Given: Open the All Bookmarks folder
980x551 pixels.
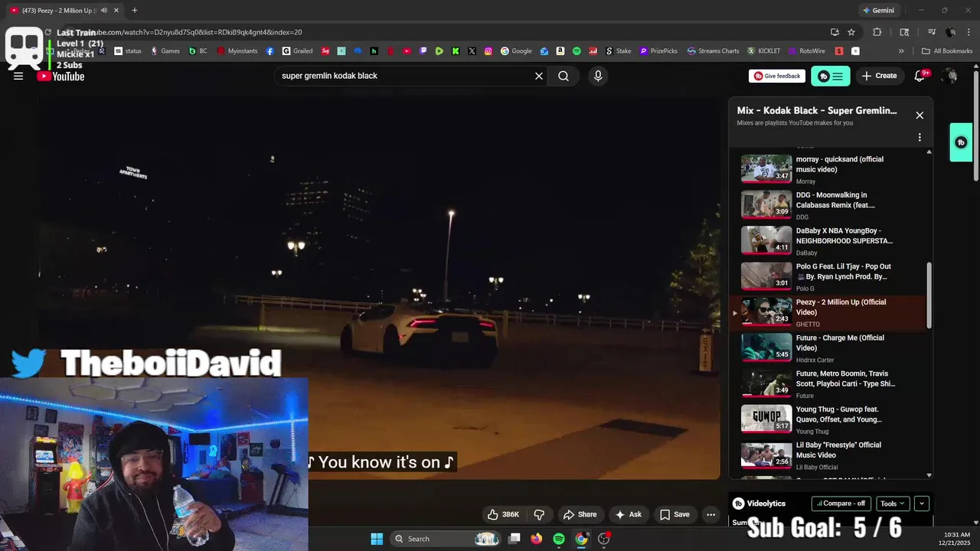Looking at the screenshot, I should 947,51.
